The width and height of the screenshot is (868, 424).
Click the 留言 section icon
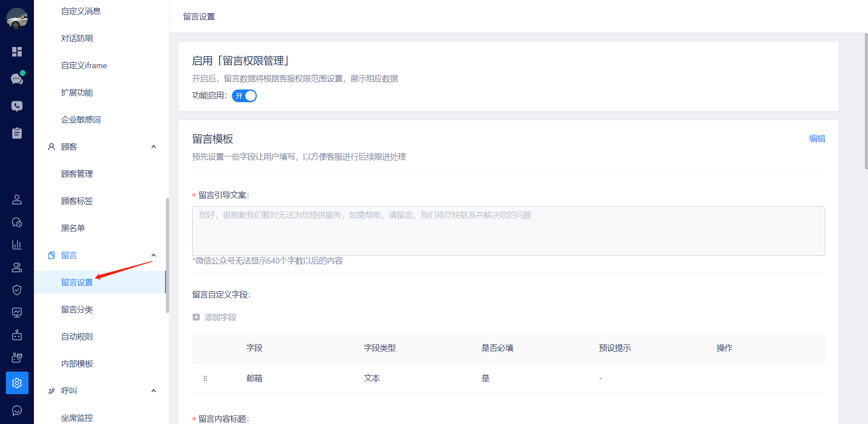click(52, 255)
